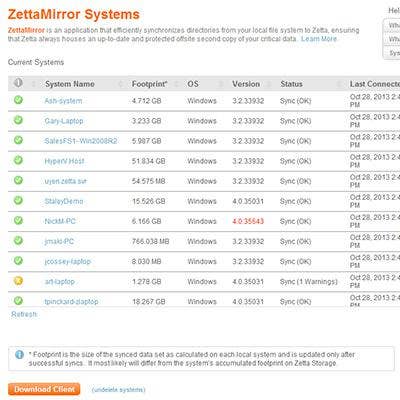The height and width of the screenshot is (400, 400).
Task: Sort table by OS column header
Action: (193, 84)
